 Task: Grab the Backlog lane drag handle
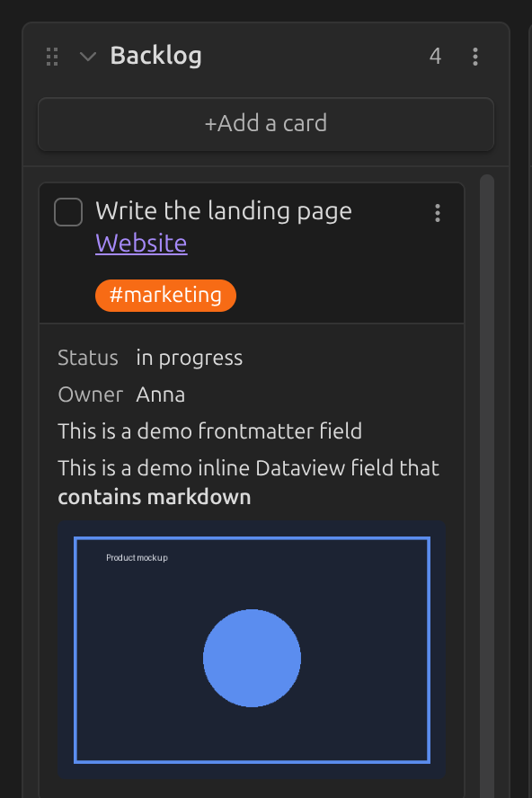52,57
